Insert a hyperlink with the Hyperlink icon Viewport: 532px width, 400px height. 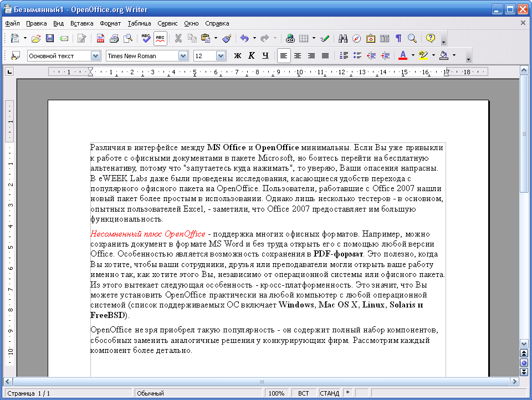coord(290,38)
